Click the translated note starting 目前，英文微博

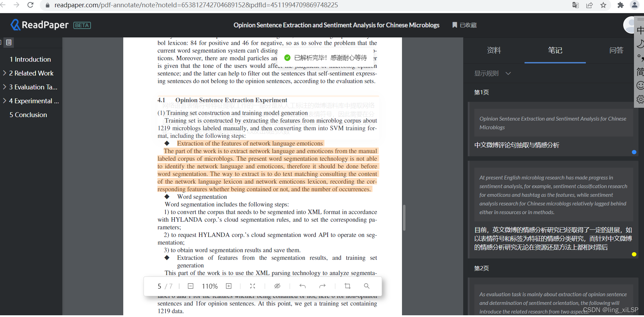pyautogui.click(x=553, y=239)
